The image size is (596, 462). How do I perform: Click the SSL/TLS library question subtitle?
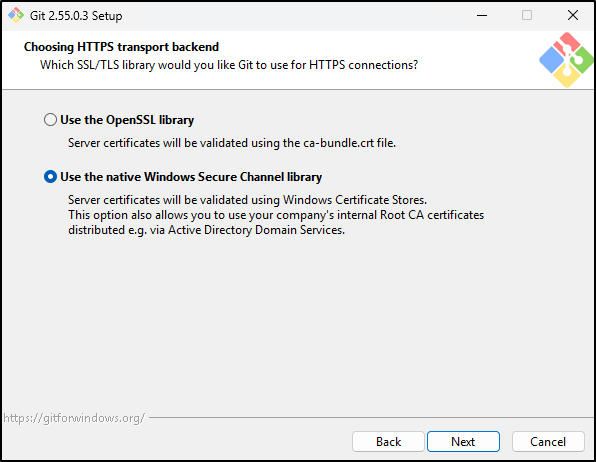(229, 65)
